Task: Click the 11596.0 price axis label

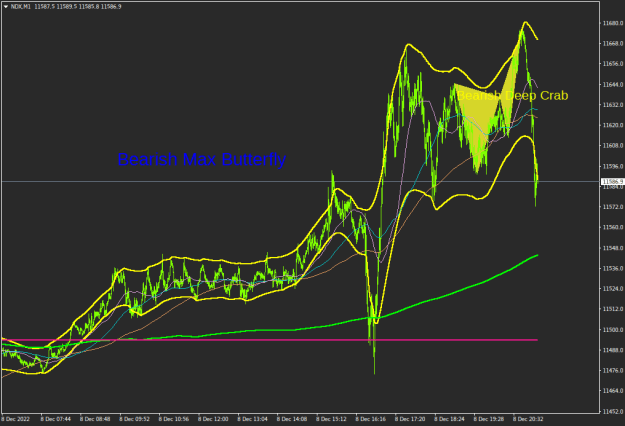Action: 613,166
